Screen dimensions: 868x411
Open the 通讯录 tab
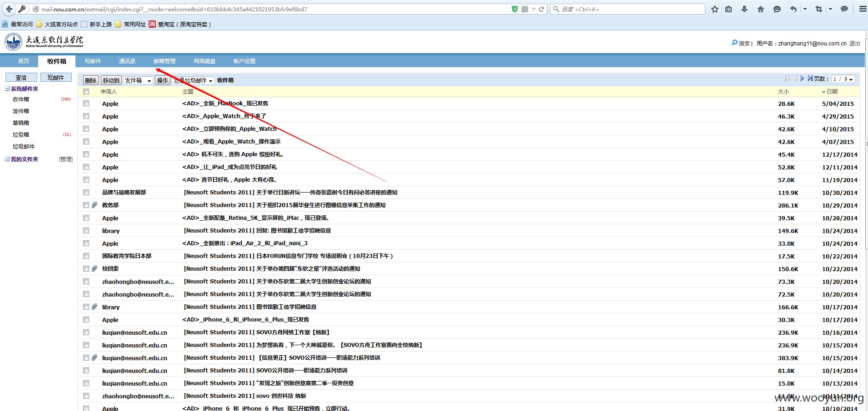[x=127, y=61]
